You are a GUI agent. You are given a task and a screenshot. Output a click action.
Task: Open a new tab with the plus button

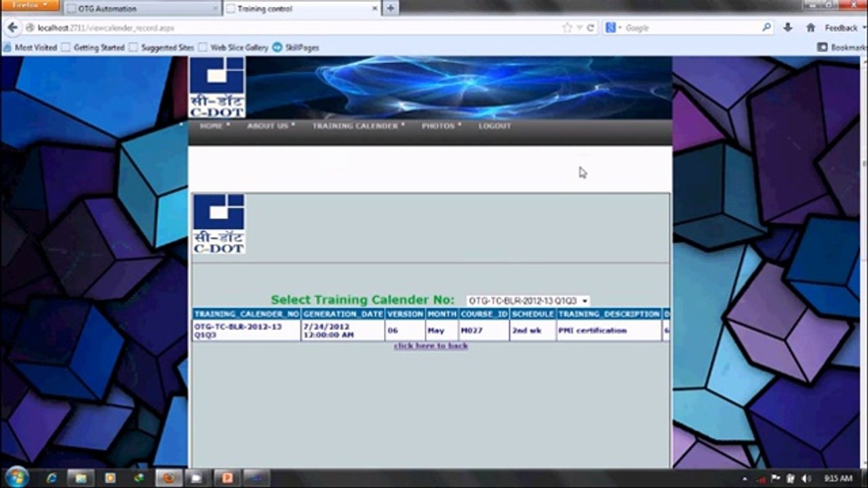390,9
